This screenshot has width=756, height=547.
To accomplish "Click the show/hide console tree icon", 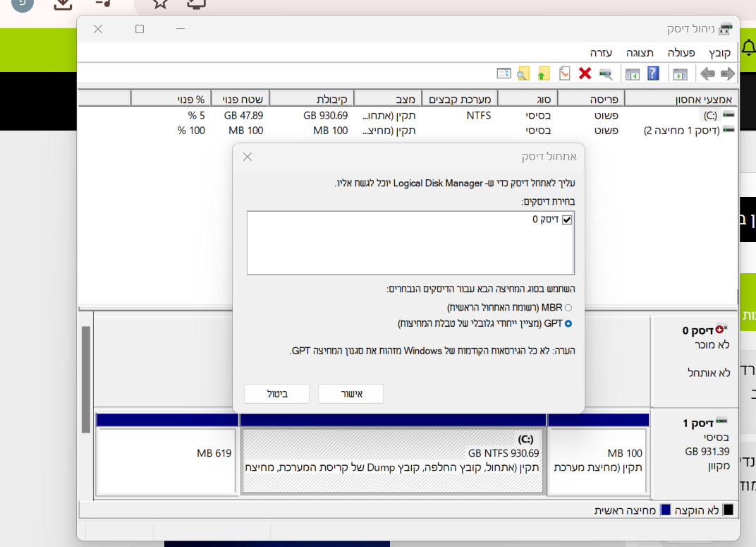I will tap(681, 74).
